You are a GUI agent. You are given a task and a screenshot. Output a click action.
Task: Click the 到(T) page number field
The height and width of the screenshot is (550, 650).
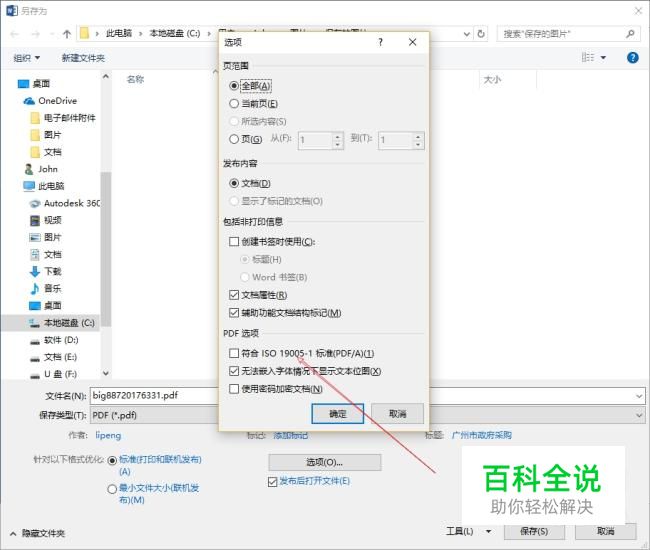pyautogui.click(x=396, y=140)
